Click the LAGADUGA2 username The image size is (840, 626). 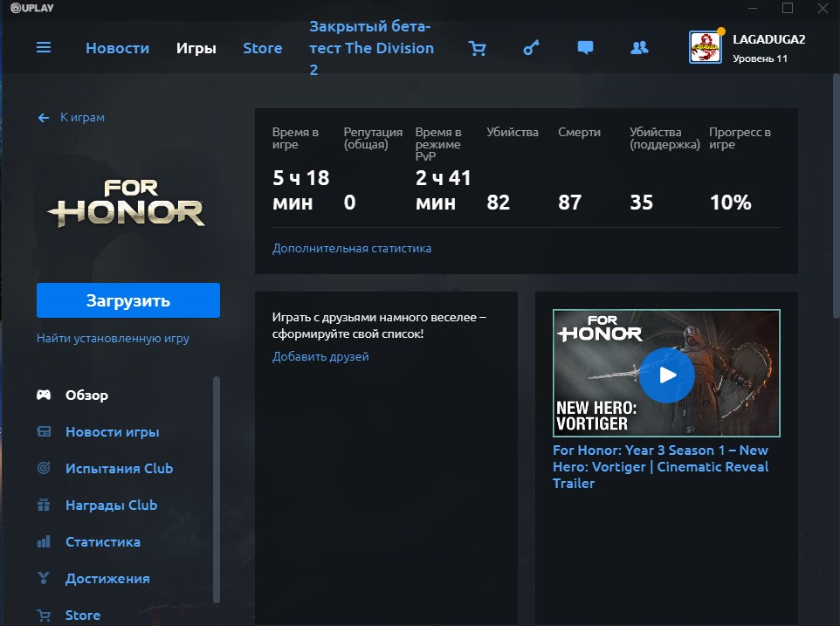768,39
